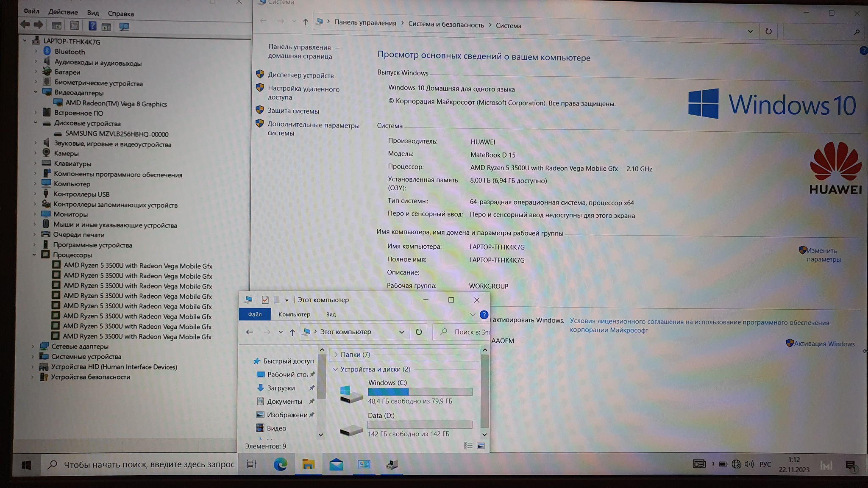This screenshot has width=868, height=488.
Task: Click Активация Windows link
Action: [824, 344]
